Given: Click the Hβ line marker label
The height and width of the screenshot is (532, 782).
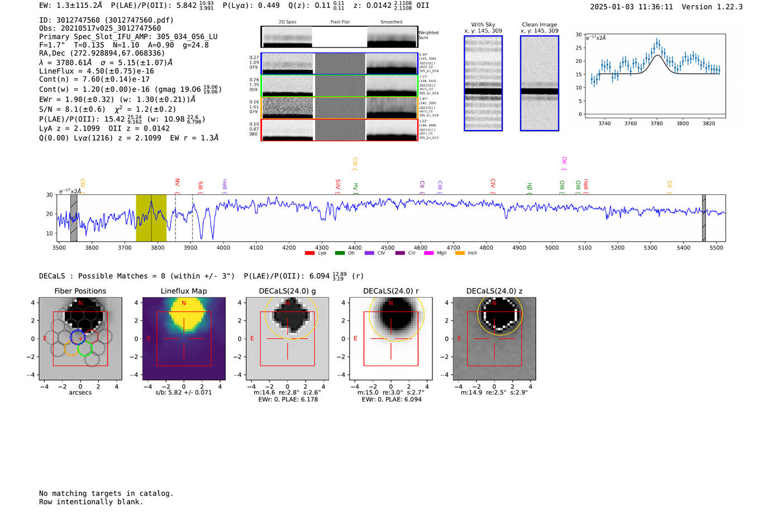Looking at the screenshot, I should 530,188.
